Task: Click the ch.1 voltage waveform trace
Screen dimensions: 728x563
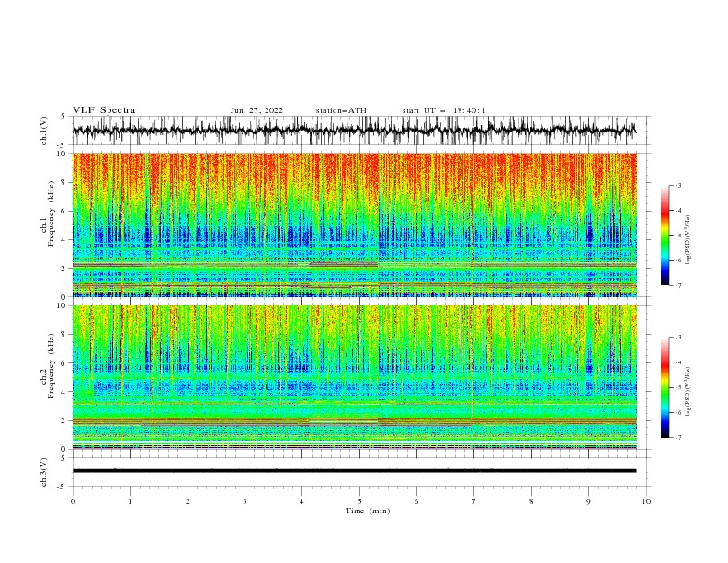Action: (x=354, y=131)
